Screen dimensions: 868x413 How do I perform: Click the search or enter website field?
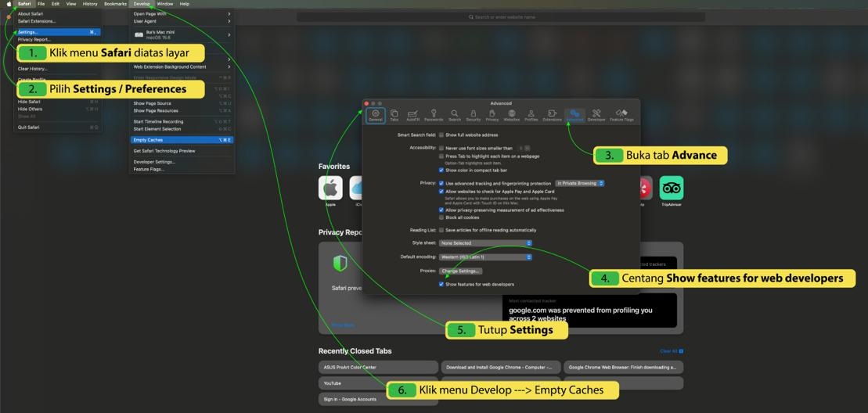tap(501, 16)
